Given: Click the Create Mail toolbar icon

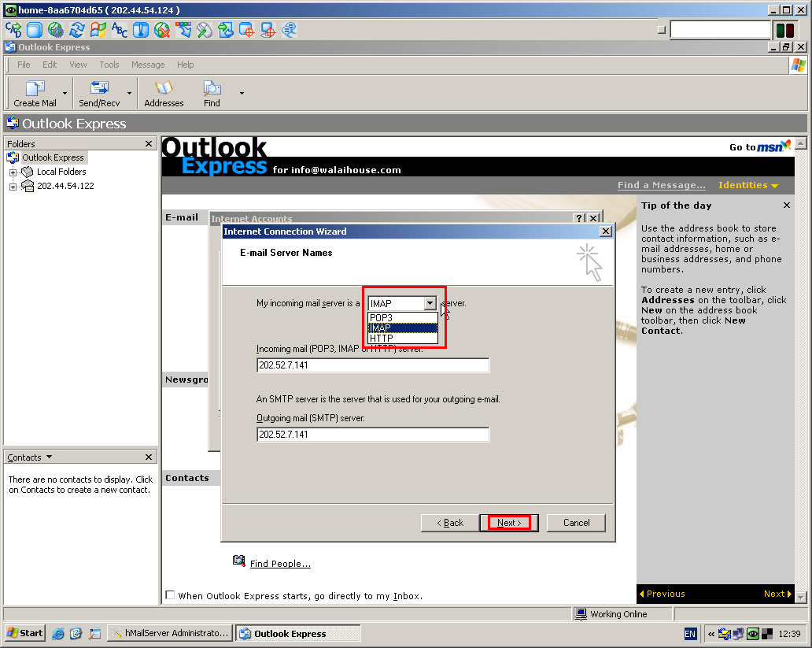Looking at the screenshot, I should 35,93.
